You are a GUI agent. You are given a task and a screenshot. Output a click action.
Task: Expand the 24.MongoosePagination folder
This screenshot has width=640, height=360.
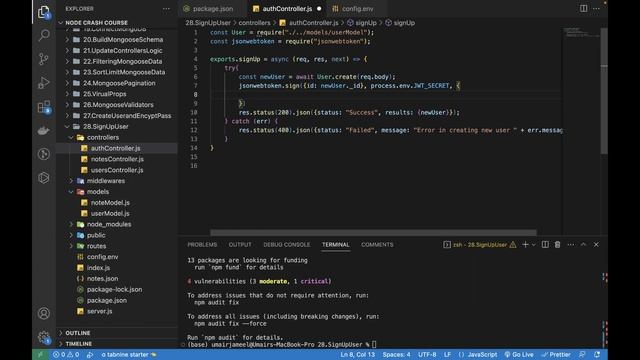(117, 83)
